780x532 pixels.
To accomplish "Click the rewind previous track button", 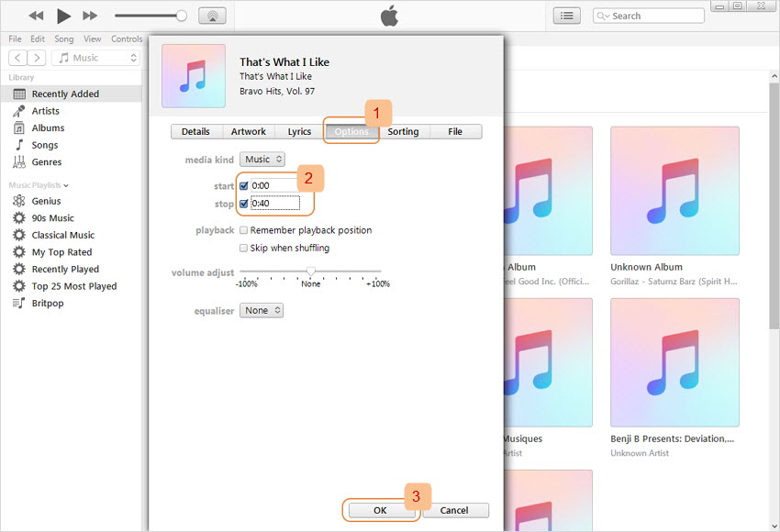I will tap(36, 16).
